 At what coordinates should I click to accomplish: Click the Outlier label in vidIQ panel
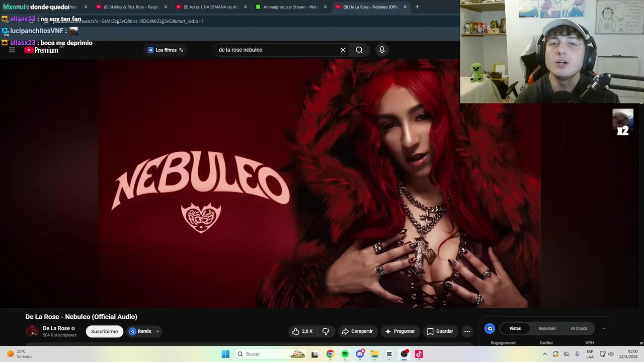[x=546, y=343]
